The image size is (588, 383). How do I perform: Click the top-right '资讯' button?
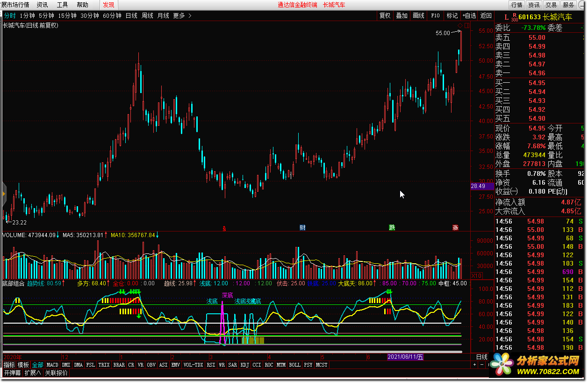(534, 5)
